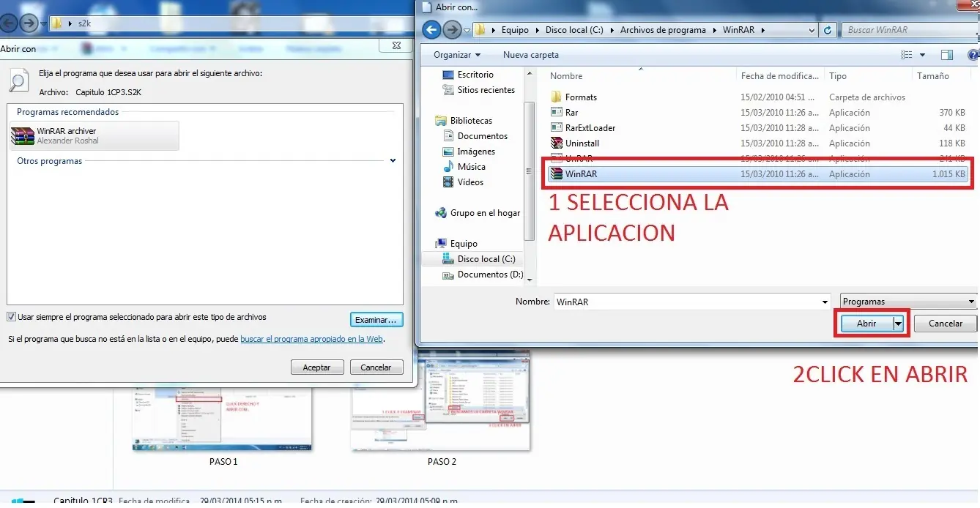The width and height of the screenshot is (980, 508).
Task: Click Archivos de programa in breadcrumb path
Action: click(x=663, y=30)
